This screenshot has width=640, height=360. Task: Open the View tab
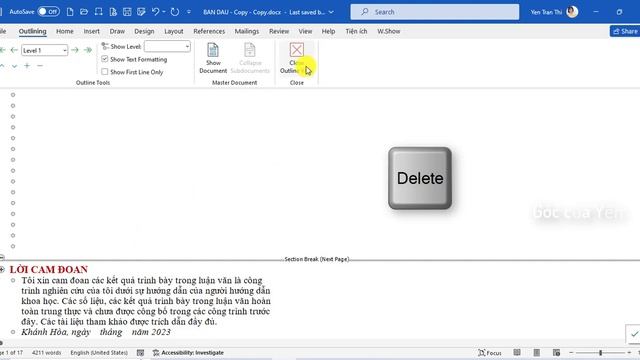coord(305,31)
